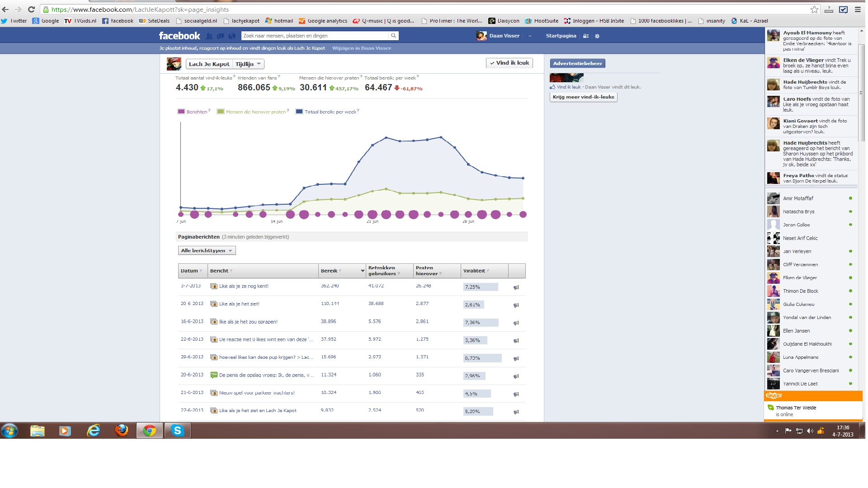Promote post 'Like als je ze nog kent!'
Image resolution: width=868 pixels, height=488 pixels.
516,287
